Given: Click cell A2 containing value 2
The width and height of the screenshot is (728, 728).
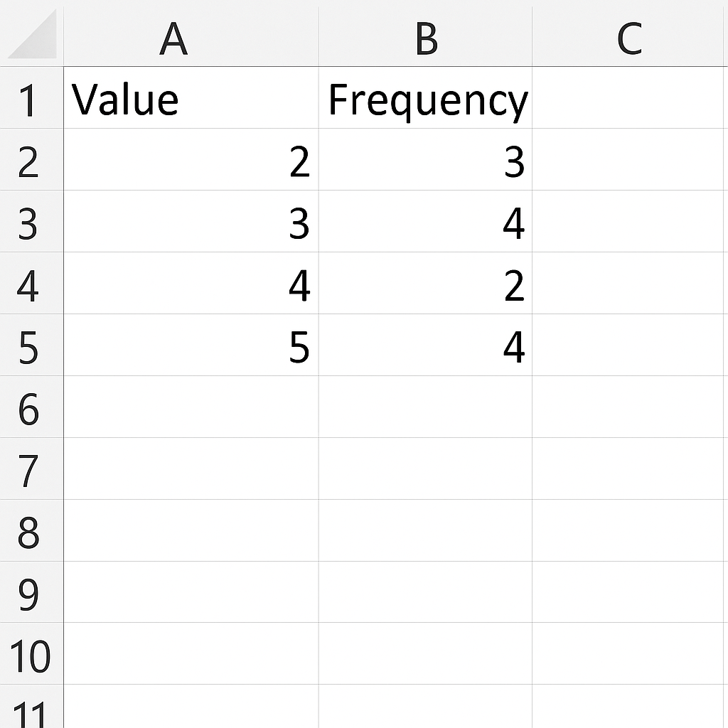Looking at the screenshot, I should point(191,161).
